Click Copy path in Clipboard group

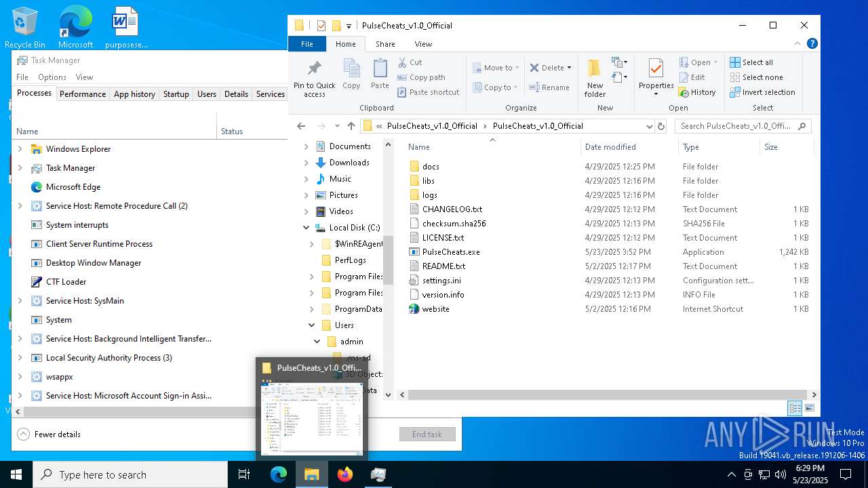[x=421, y=77]
